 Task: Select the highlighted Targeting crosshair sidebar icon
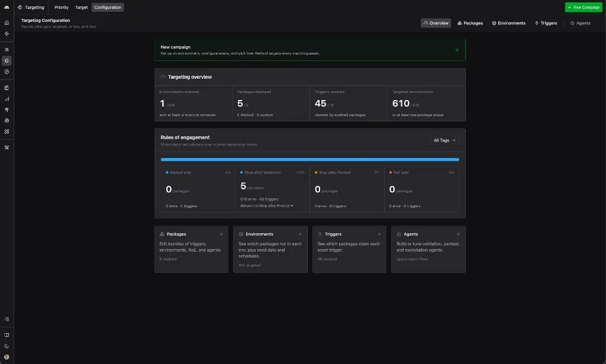click(7, 60)
